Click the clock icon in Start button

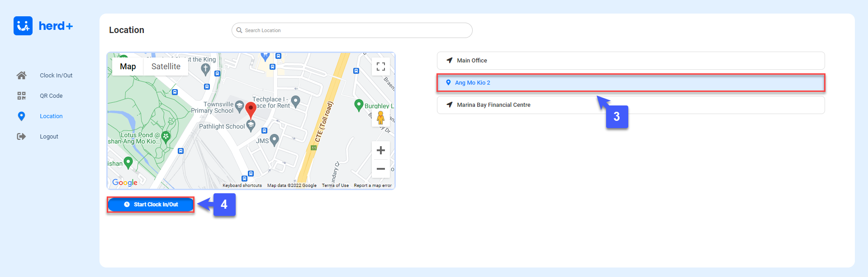coord(127,205)
